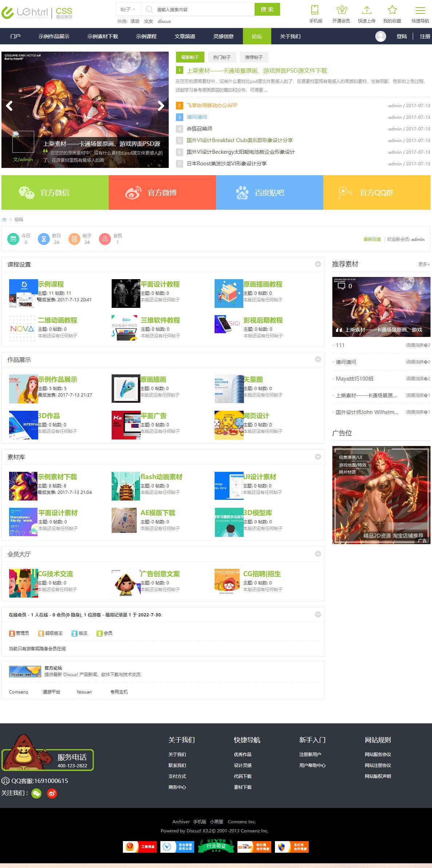Open the 快捷导航 hamburger menu icon
Screen dimensions: 432x868
point(420,10)
